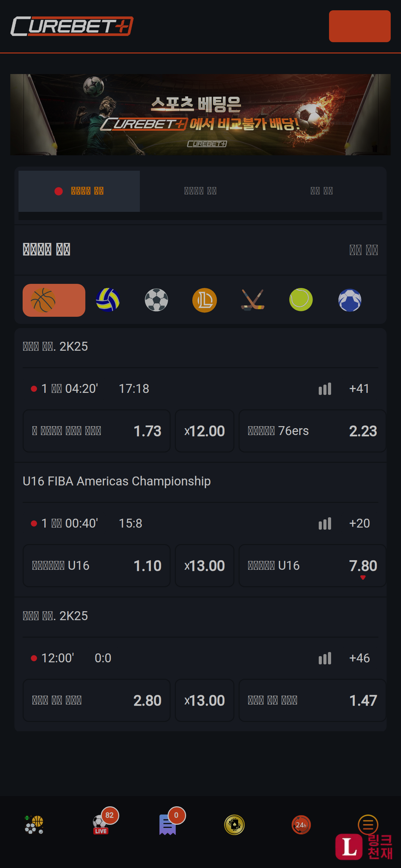The height and width of the screenshot is (868, 401).
Task: Open the hamburger menu in bottom bar
Action: (x=368, y=824)
